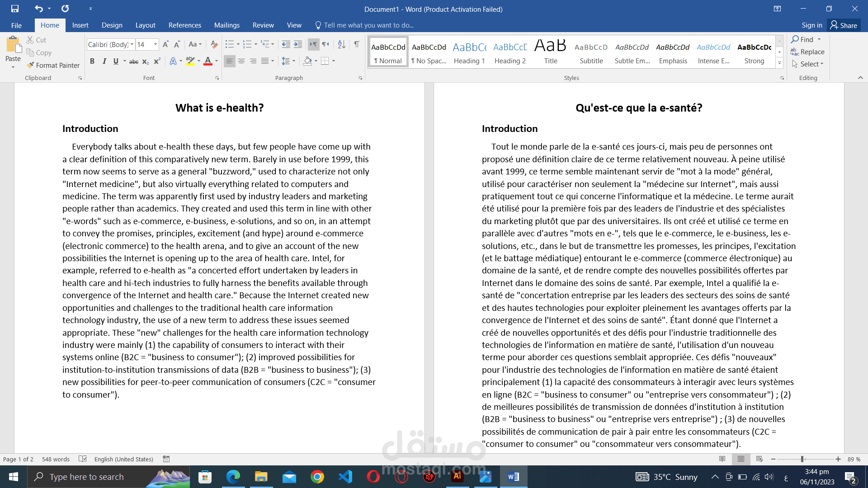Click the macro recording icon in status bar
The image size is (868, 488).
(x=166, y=459)
